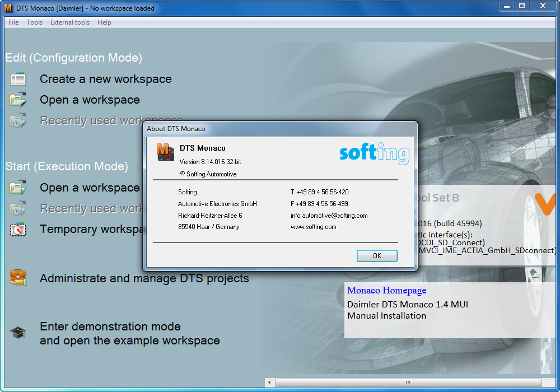Select the Execution Mode open workspace icon

(17, 187)
